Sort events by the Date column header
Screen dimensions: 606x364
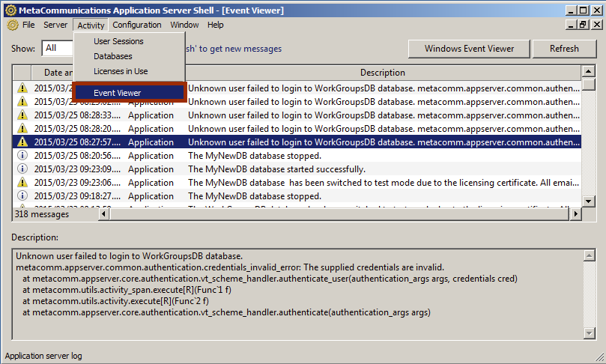click(52, 73)
